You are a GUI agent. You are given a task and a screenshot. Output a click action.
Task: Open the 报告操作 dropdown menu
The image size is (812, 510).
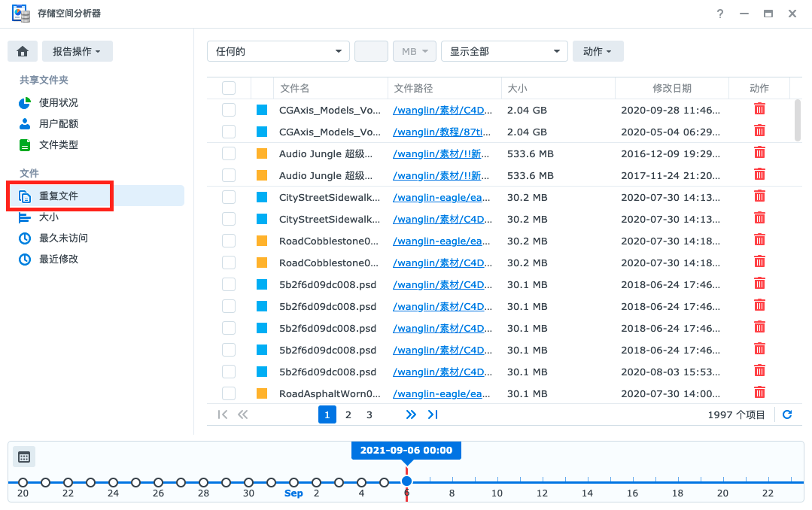(77, 50)
